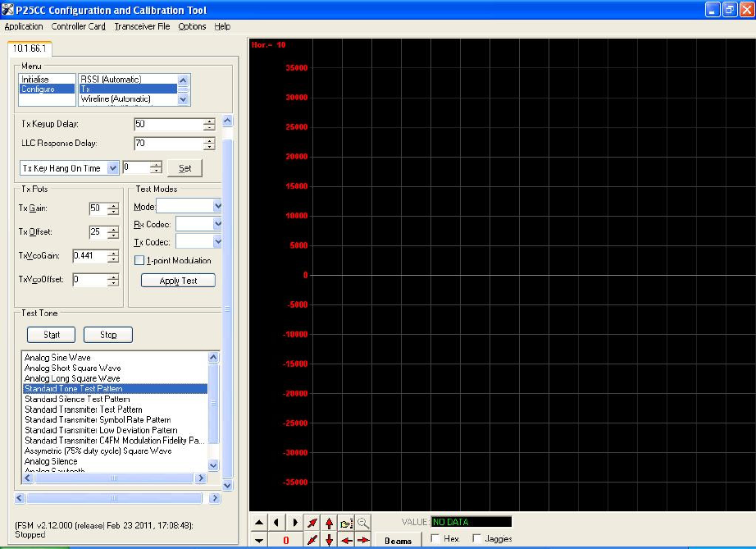Select Analog Silence test tone
The height and width of the screenshot is (549, 756).
(116, 462)
